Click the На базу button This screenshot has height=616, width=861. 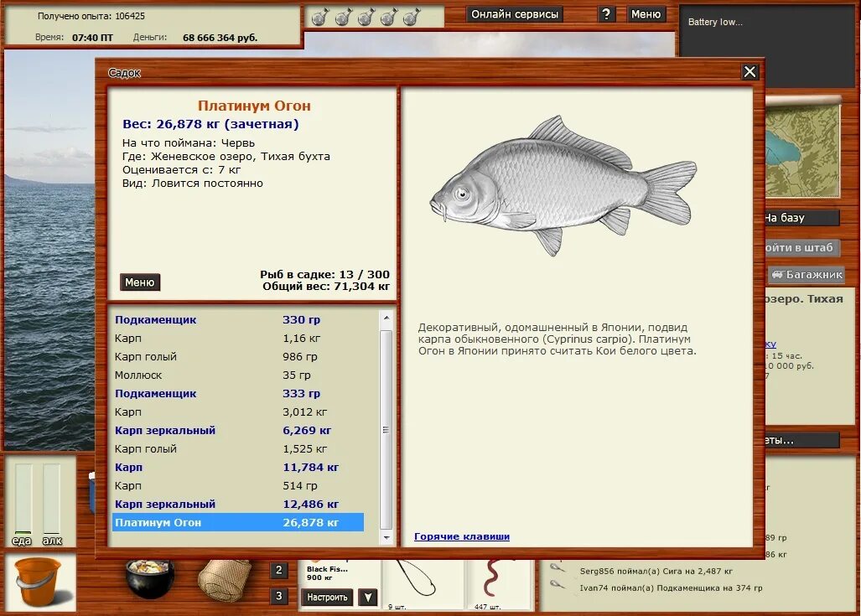tap(801, 218)
